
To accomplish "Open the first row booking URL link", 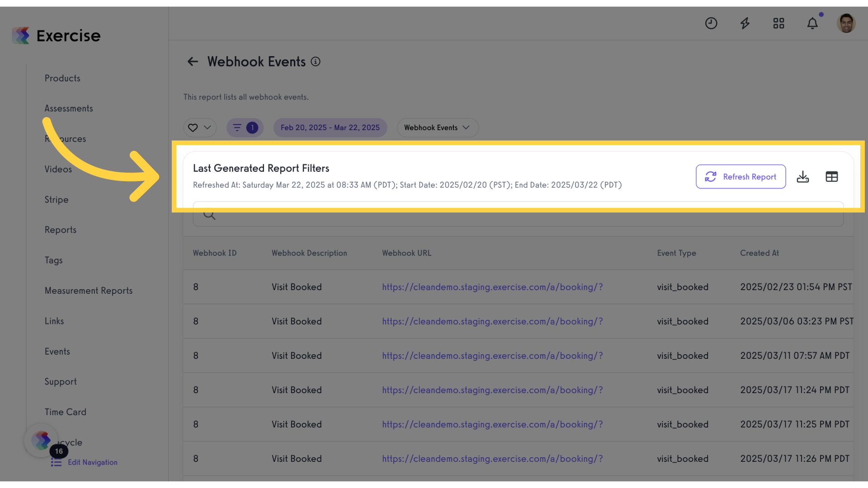I will [x=492, y=287].
